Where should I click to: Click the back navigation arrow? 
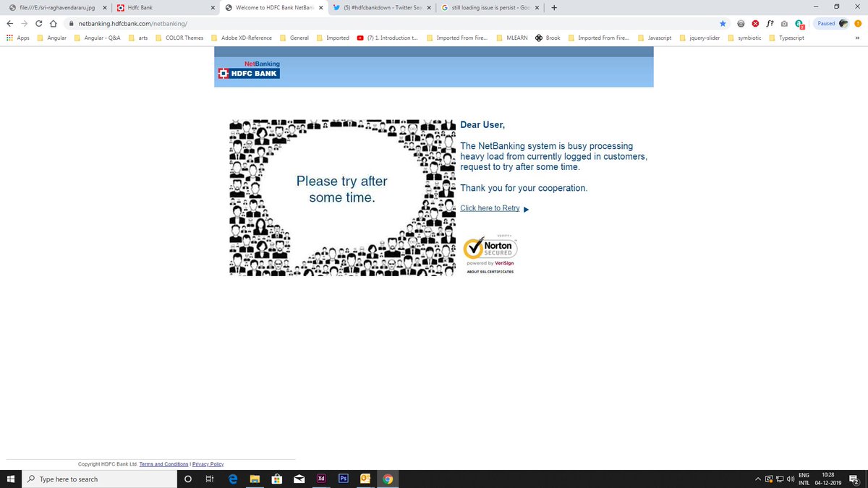(x=9, y=22)
